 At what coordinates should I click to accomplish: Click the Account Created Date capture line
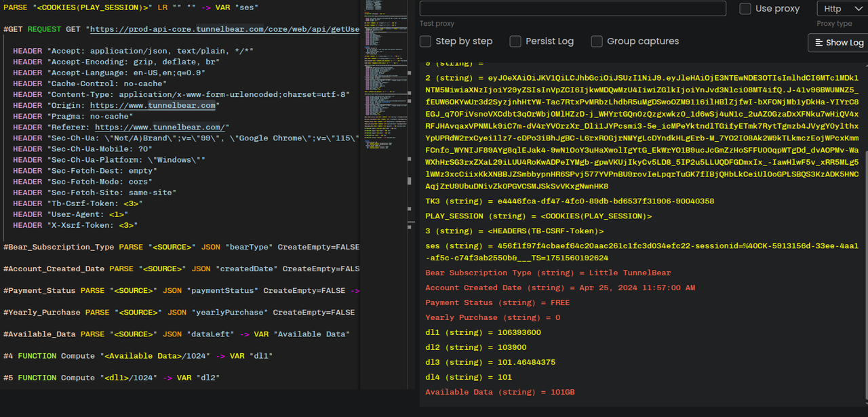click(560, 287)
